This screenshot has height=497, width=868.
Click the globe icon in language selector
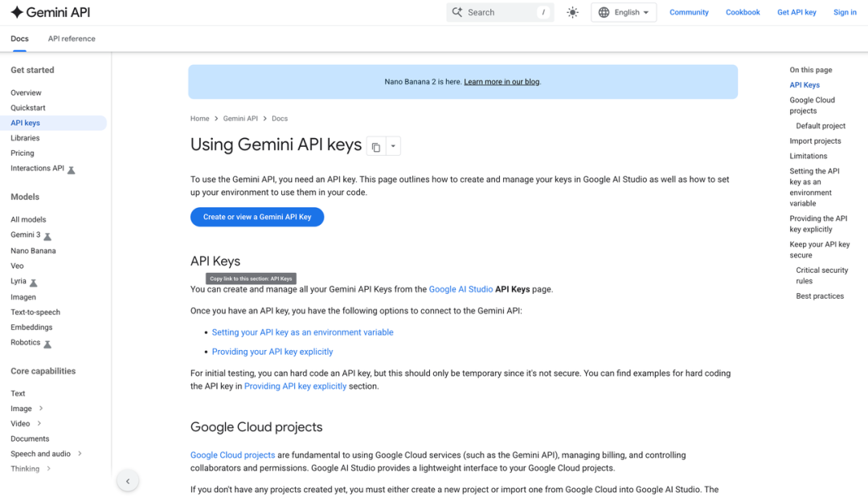pyautogui.click(x=604, y=12)
